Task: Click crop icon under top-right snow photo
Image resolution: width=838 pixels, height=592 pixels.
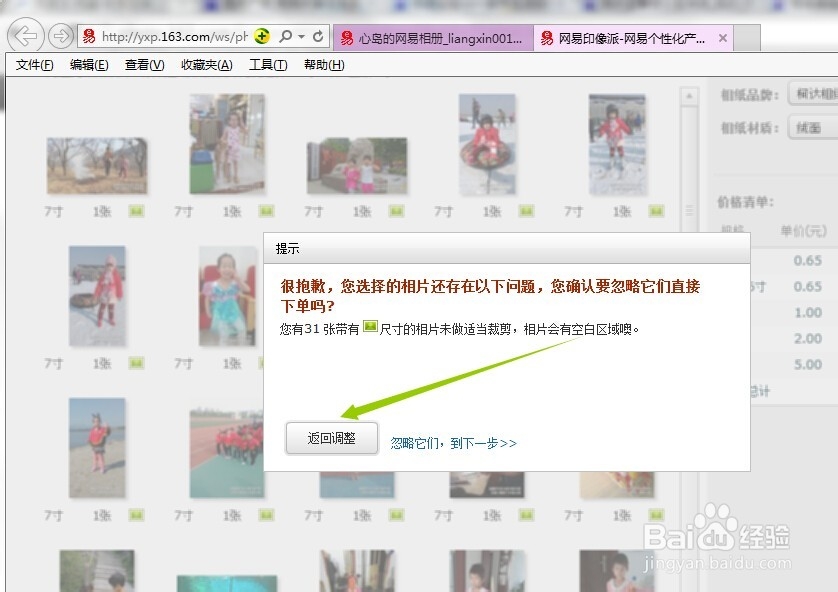Action: point(656,211)
